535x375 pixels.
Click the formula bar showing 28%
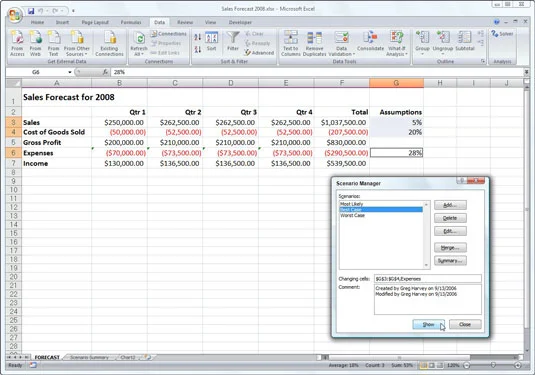tap(317, 72)
